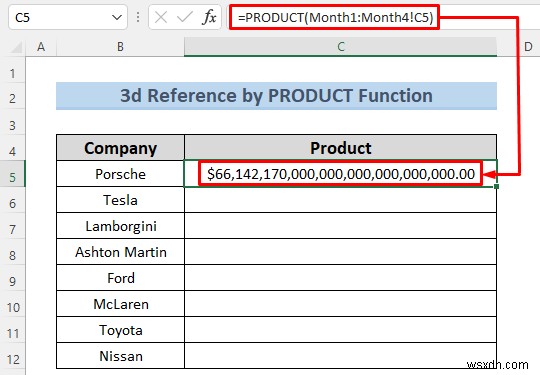Select column A header
This screenshot has height=375, width=540.
pos(41,47)
